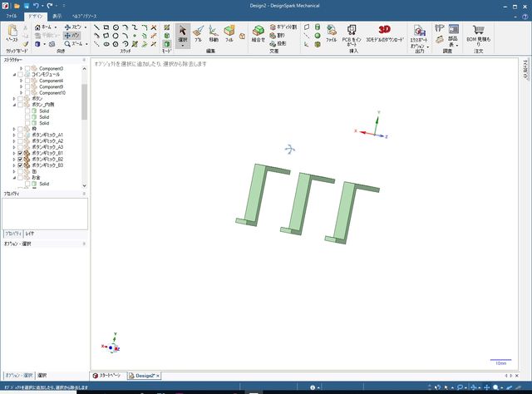
Task: Switch to the ヘルプ/リソース ribbon tab
Action: click(85, 16)
